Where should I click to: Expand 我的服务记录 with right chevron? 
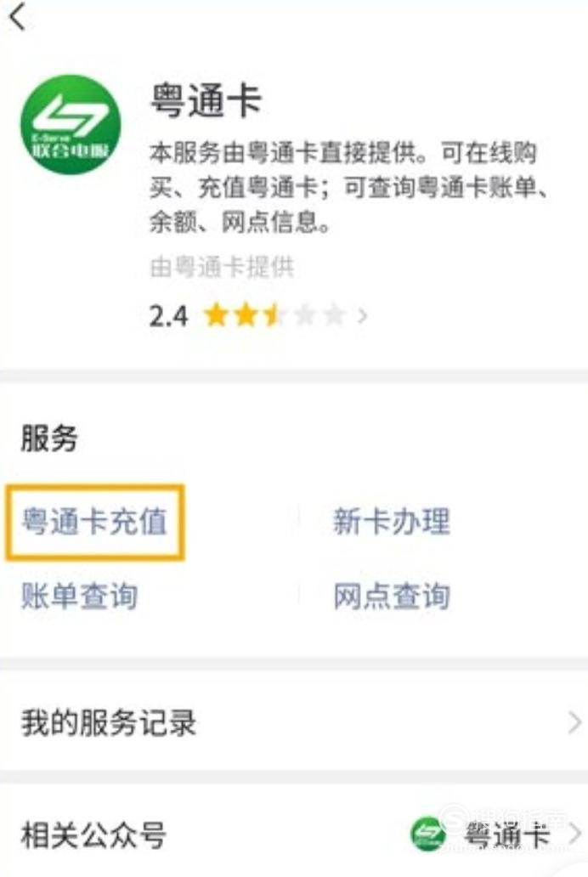point(574,722)
